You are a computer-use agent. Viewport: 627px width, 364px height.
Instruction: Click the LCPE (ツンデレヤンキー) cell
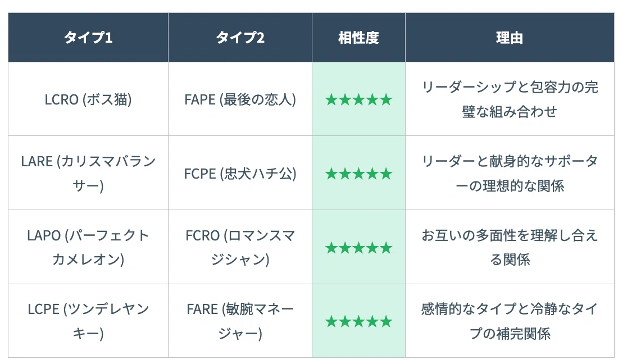(88, 321)
